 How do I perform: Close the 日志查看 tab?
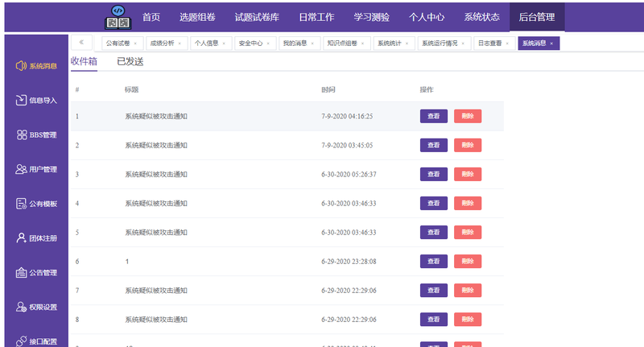[507, 43]
